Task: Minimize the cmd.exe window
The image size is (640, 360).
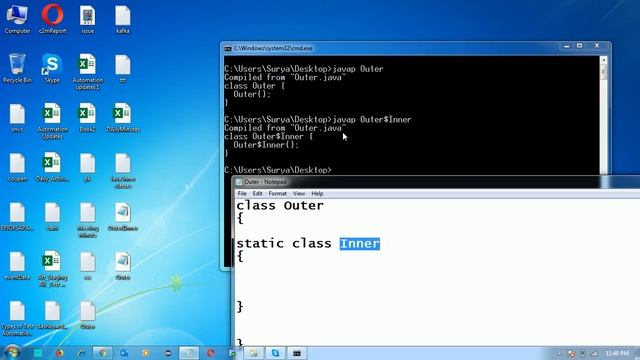Action: 567,46
